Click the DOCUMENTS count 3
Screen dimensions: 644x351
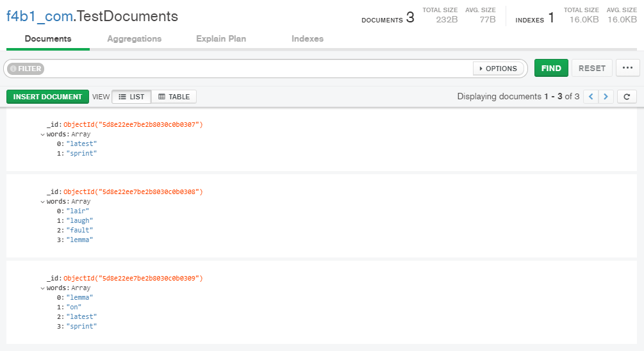click(x=410, y=17)
